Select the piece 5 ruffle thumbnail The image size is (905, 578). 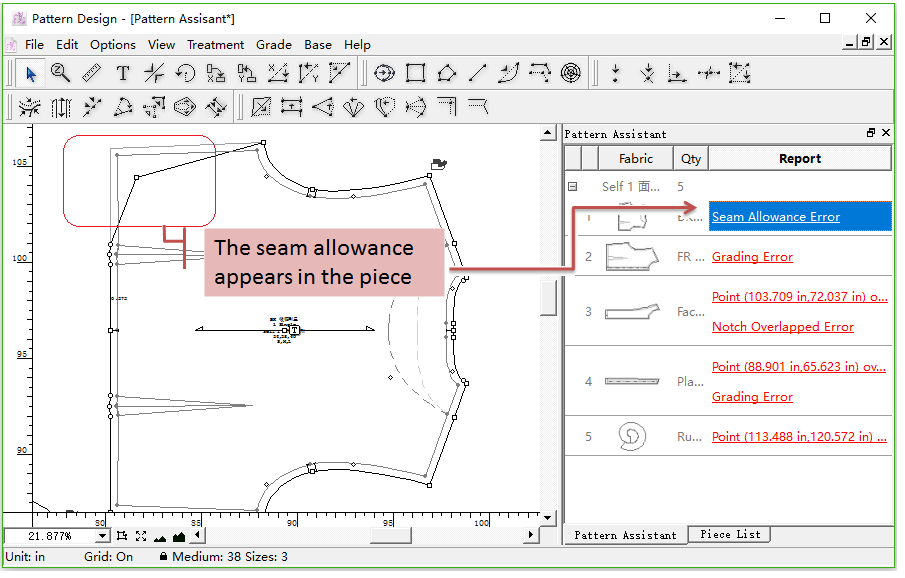coord(632,436)
